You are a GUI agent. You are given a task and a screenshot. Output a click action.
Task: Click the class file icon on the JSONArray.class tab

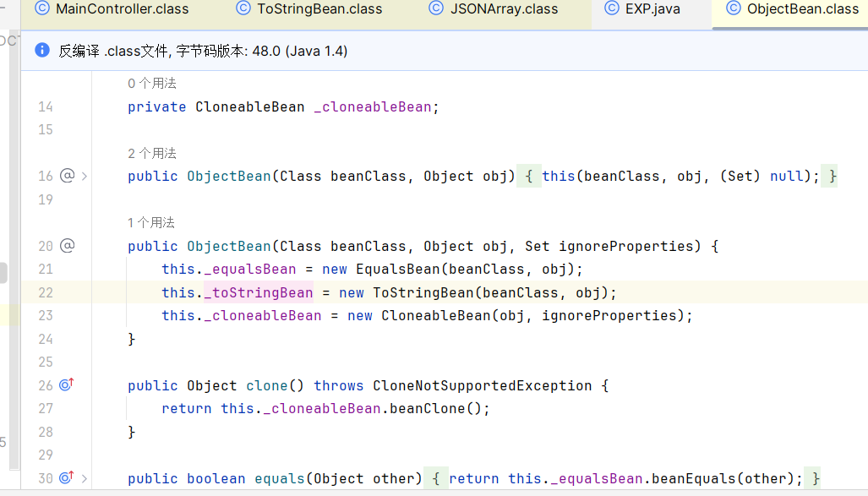(x=436, y=9)
